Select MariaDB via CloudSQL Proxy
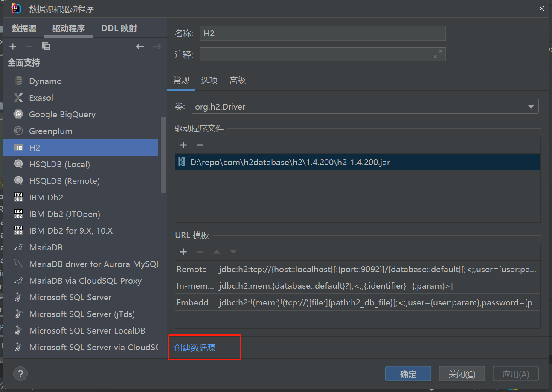 tap(81, 281)
